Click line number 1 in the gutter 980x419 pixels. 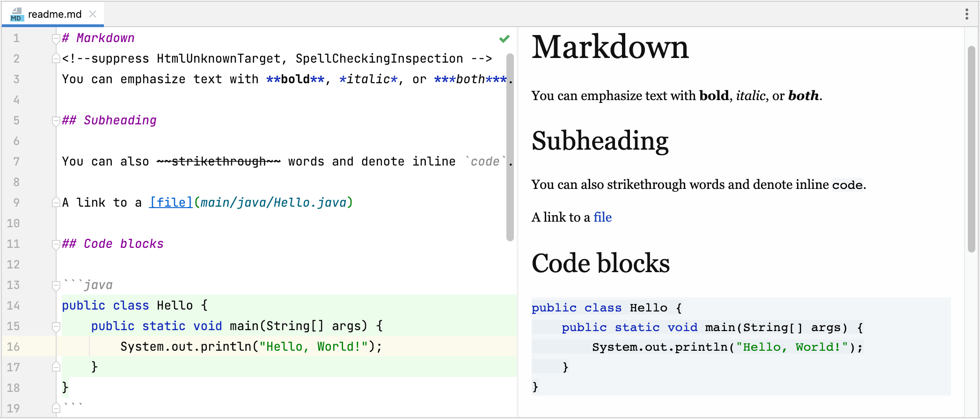coord(16,38)
